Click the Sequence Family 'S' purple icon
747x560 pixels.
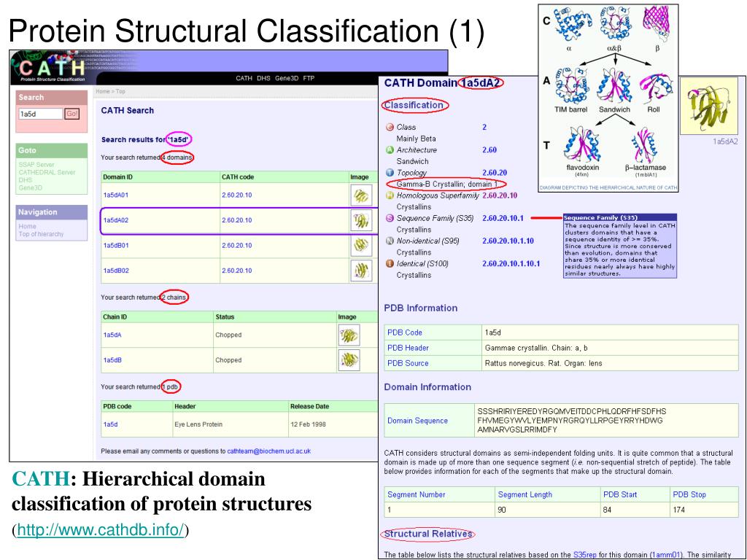390,218
